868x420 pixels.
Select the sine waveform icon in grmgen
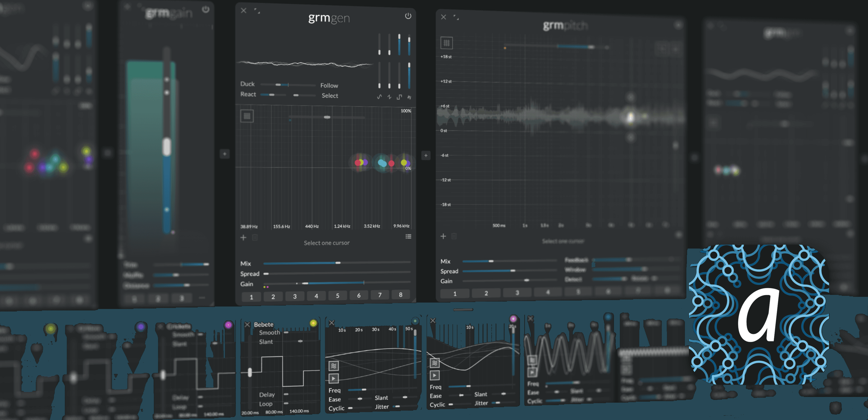click(379, 97)
